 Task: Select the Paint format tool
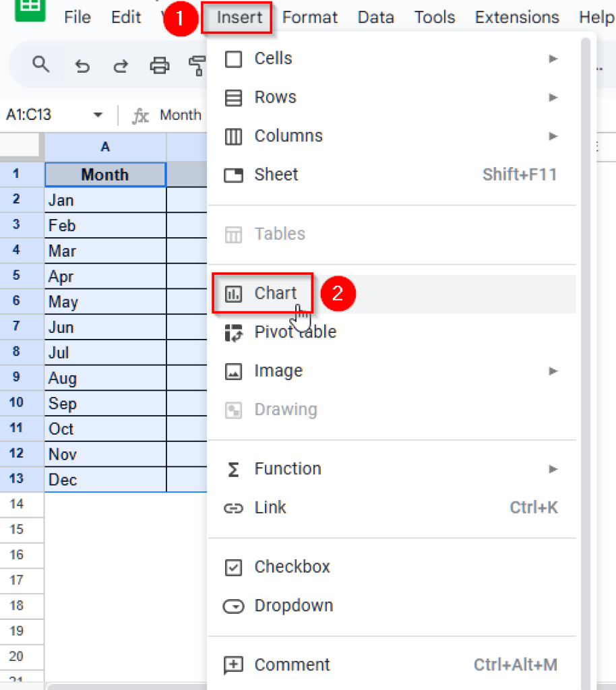(x=195, y=65)
